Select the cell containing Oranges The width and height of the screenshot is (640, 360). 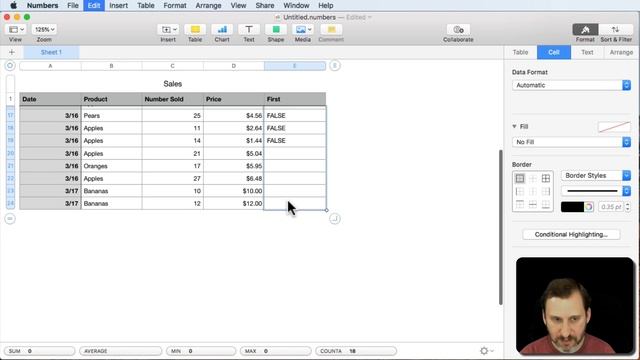click(111, 166)
